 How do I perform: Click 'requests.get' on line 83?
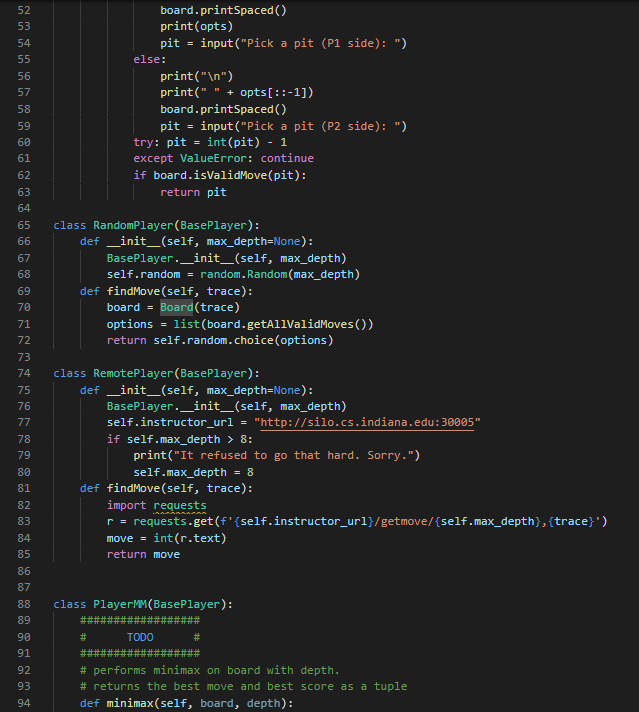coord(173,521)
